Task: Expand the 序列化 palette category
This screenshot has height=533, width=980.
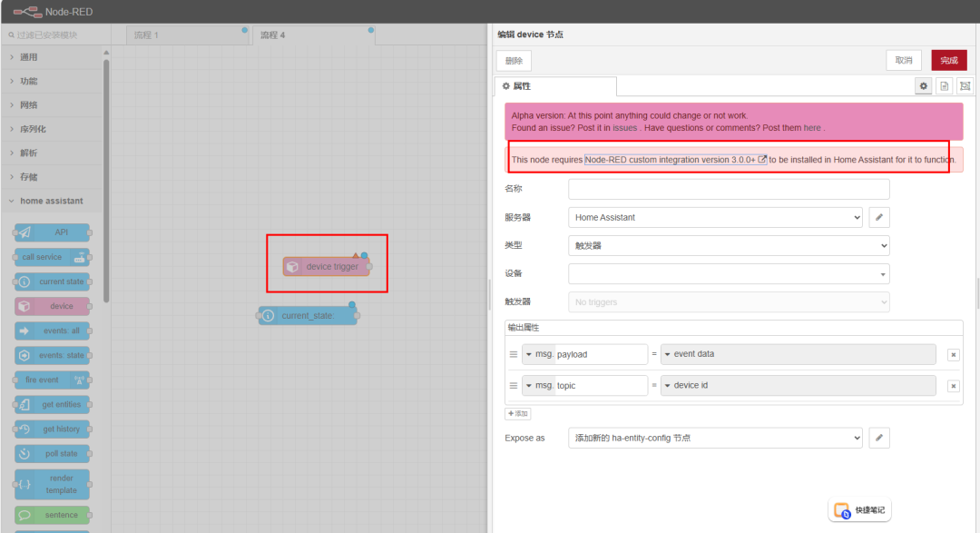Action: coord(52,129)
